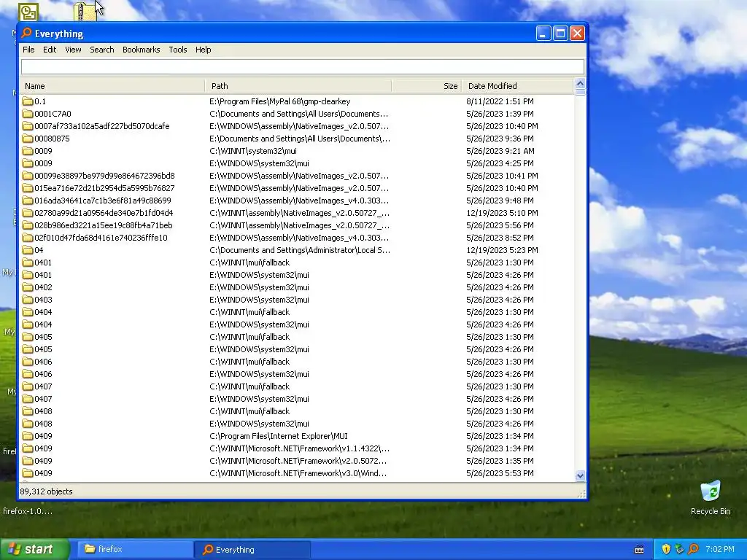The height and width of the screenshot is (560, 747).
Task: Click the folder icon beside 00080875
Action: (x=28, y=139)
